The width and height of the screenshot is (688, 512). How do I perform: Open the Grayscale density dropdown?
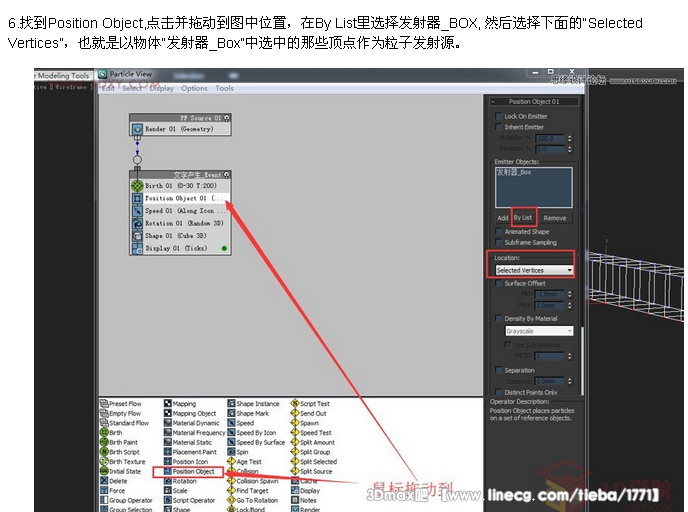click(539, 331)
